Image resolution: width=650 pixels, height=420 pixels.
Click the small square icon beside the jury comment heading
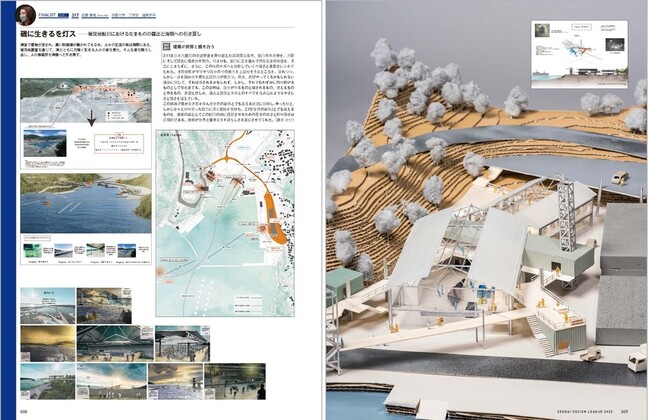165,46
